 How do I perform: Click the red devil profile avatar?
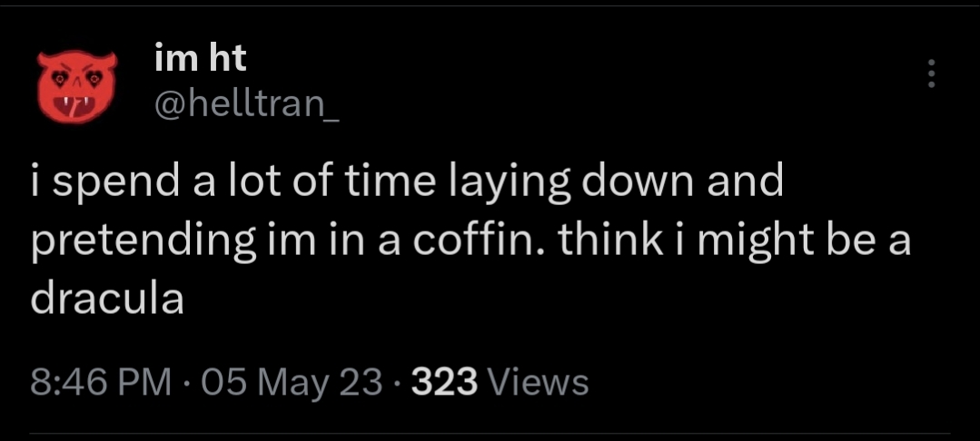[75, 87]
